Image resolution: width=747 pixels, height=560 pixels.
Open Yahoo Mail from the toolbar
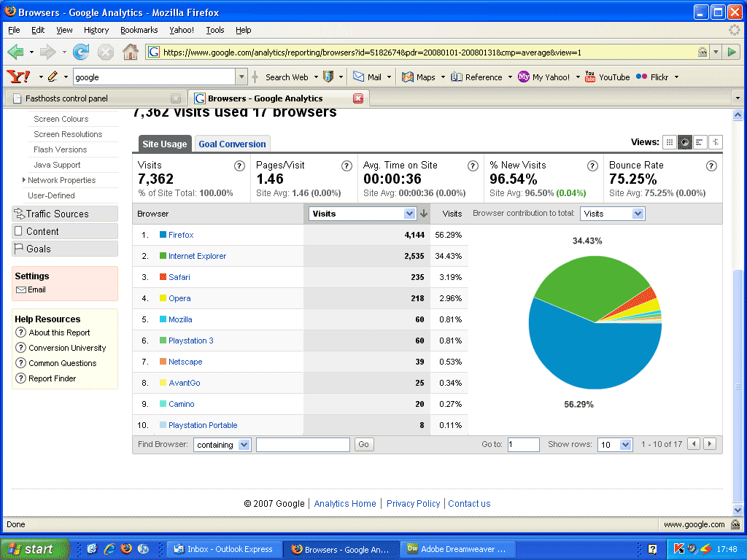368,77
